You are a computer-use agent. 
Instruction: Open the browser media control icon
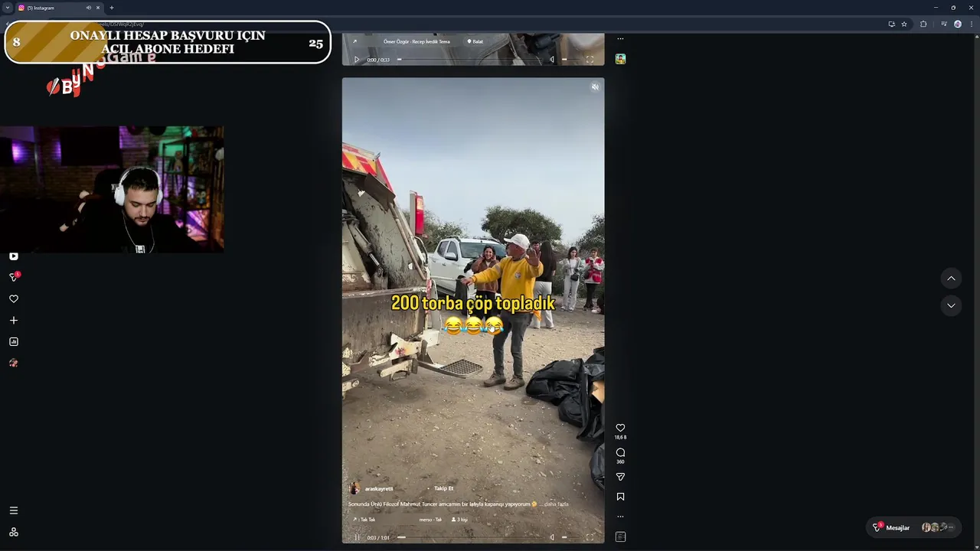[x=944, y=24]
